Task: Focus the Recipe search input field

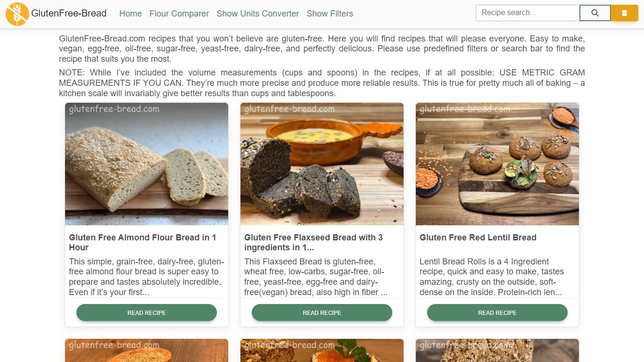Action: pos(528,13)
